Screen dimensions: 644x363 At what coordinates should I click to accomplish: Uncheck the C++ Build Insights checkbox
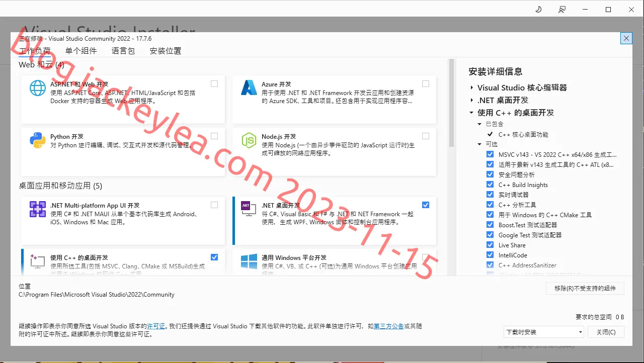click(x=490, y=185)
